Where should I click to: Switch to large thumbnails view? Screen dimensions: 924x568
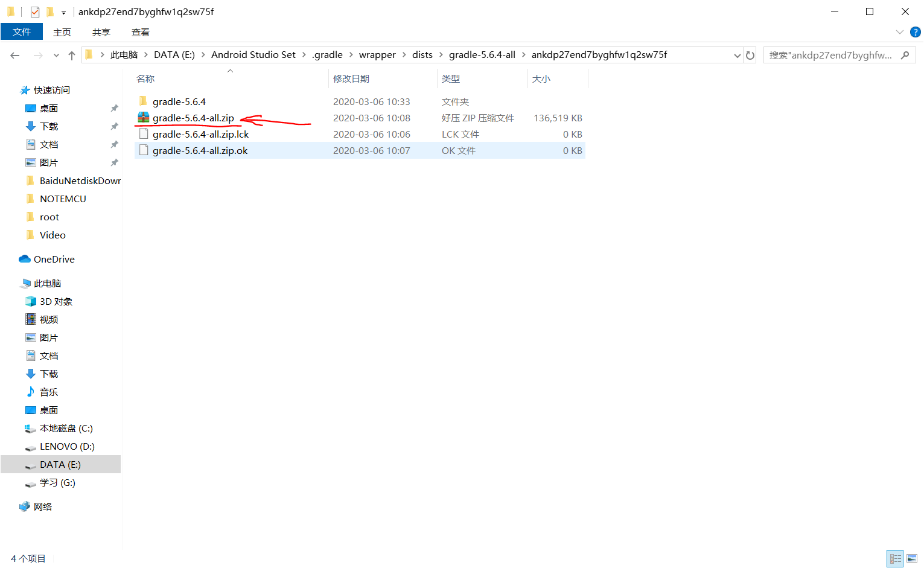point(913,558)
